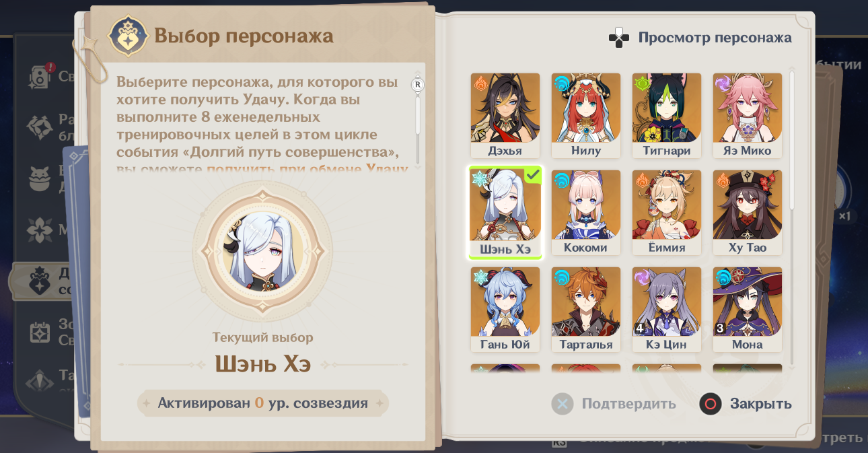Choose Kokomi character portrait (Кокоми)

coord(586,213)
